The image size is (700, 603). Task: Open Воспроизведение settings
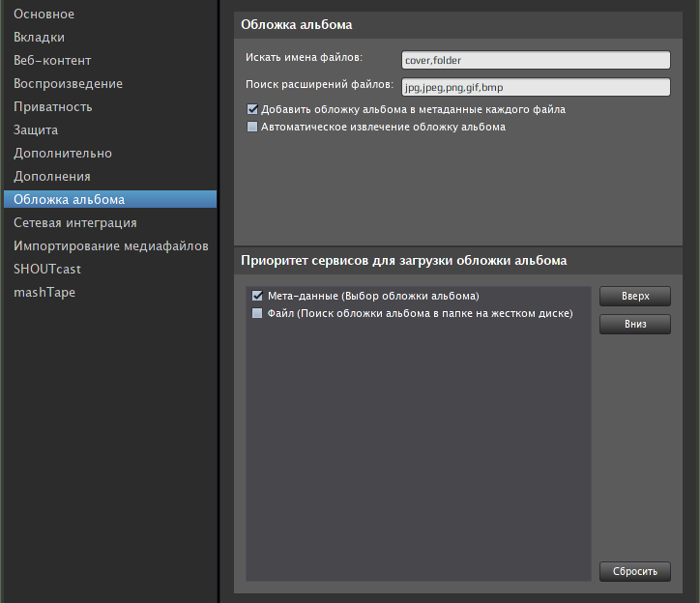[x=68, y=83]
